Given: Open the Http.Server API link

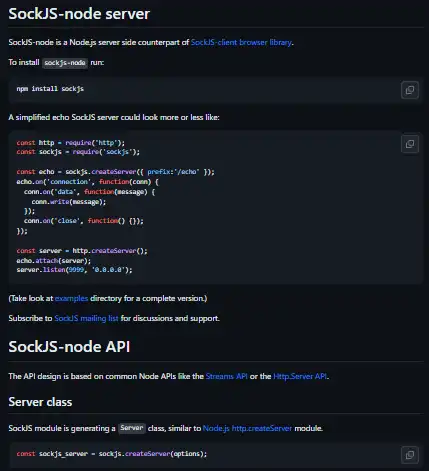Looking at the screenshot, I should (x=300, y=376).
